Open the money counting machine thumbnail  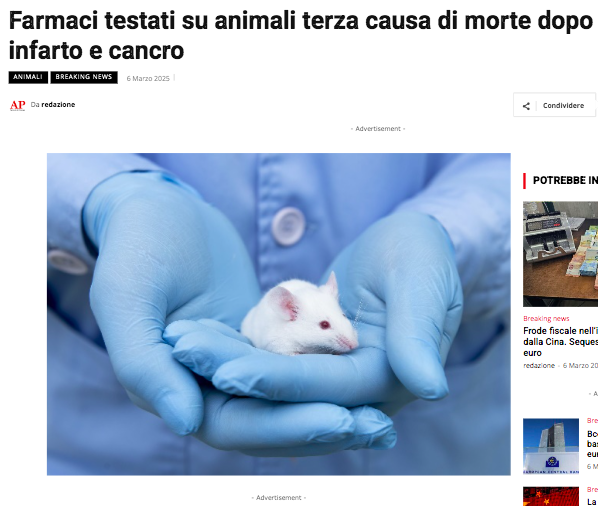[560, 254]
